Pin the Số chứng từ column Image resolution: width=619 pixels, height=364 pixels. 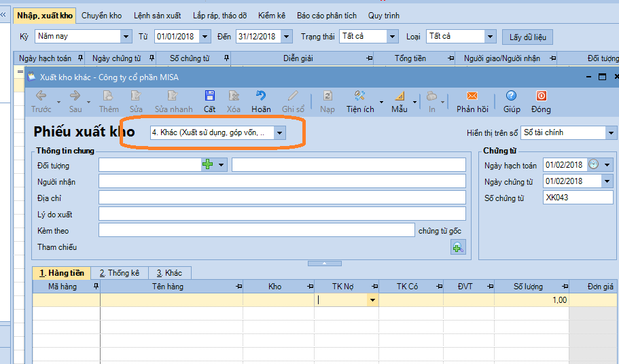click(x=226, y=58)
